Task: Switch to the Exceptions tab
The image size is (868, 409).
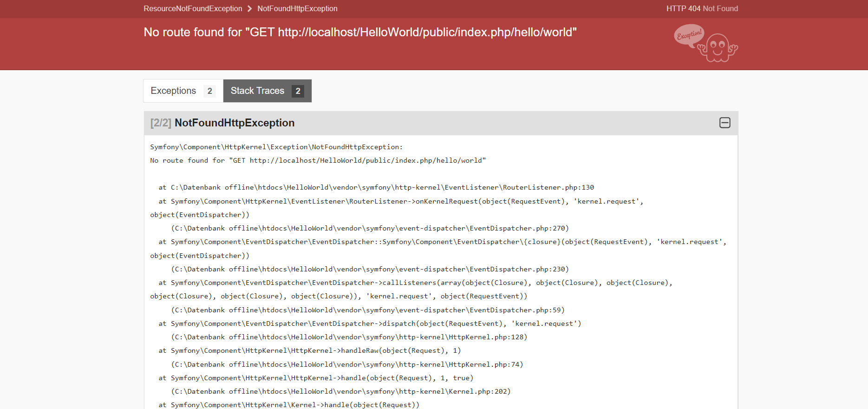Action: [174, 91]
